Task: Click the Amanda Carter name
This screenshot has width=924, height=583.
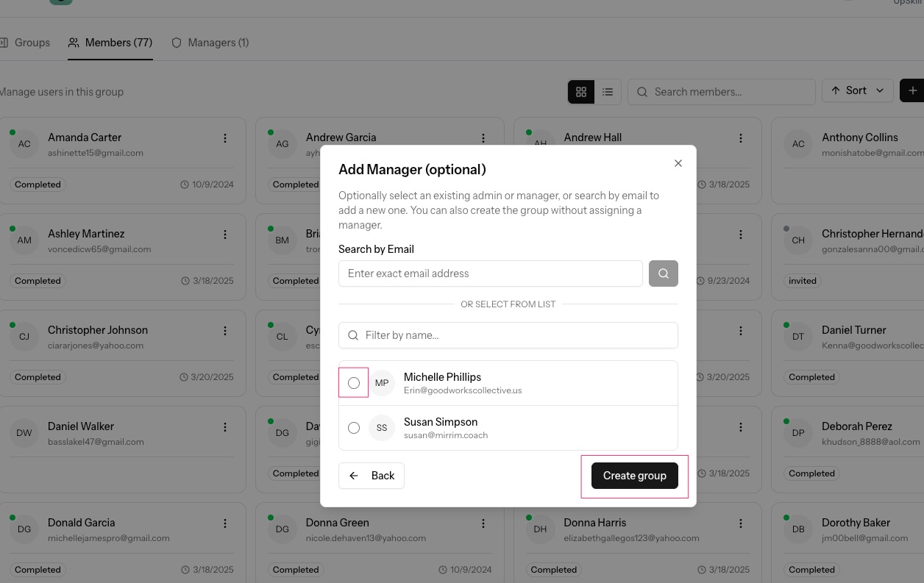Action: tap(85, 137)
